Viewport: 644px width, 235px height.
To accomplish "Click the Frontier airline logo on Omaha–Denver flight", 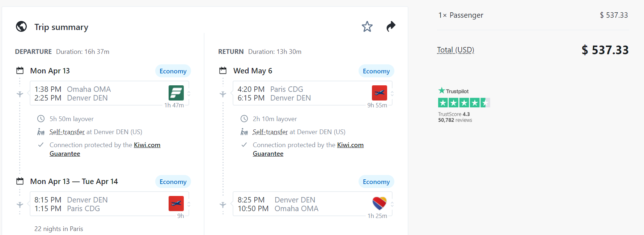I will point(176,93).
